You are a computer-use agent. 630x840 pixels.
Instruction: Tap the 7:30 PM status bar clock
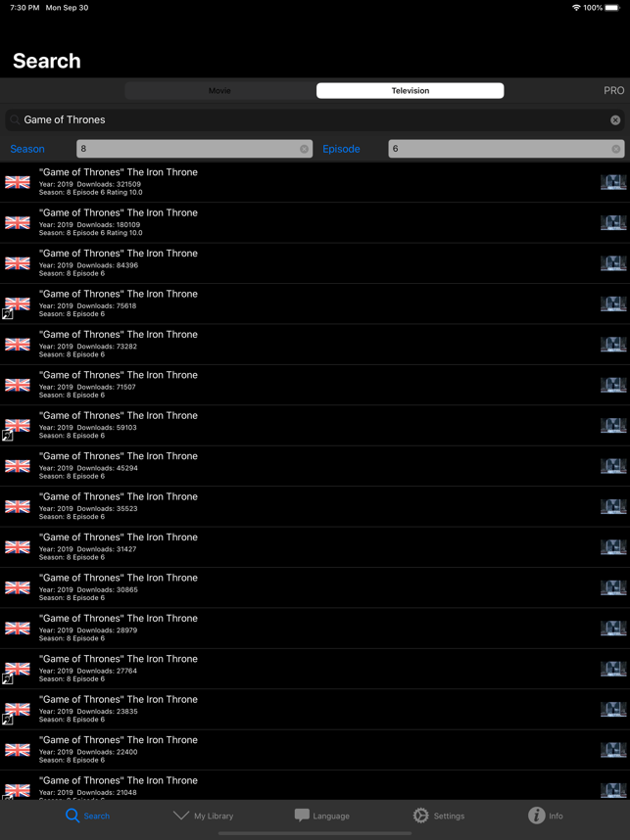coord(24,8)
